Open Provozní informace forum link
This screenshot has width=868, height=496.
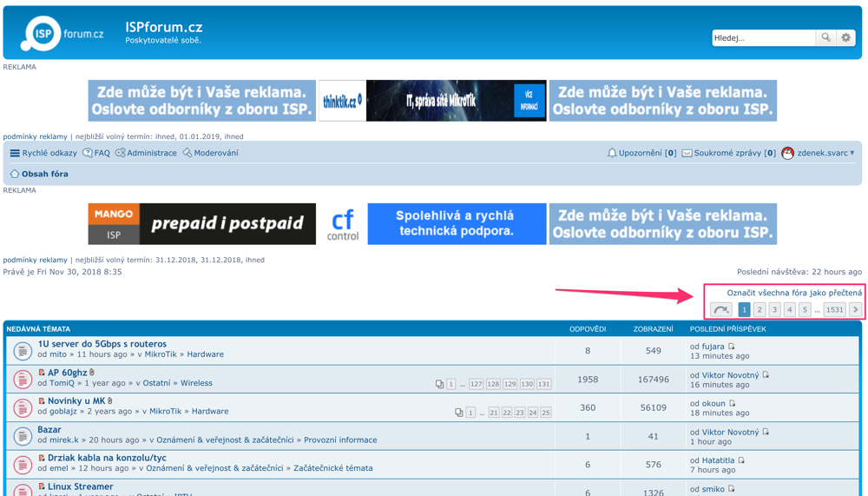(x=340, y=440)
